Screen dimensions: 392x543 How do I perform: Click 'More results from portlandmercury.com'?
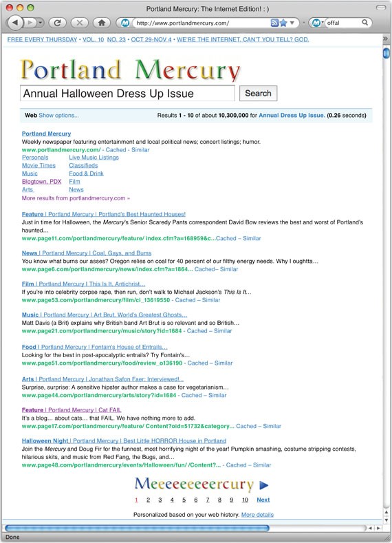[76, 198]
